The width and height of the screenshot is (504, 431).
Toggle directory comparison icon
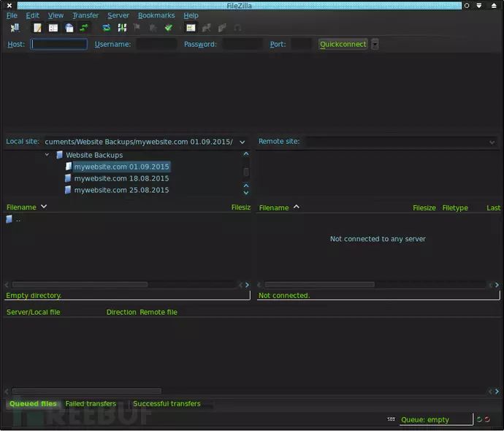point(207,28)
